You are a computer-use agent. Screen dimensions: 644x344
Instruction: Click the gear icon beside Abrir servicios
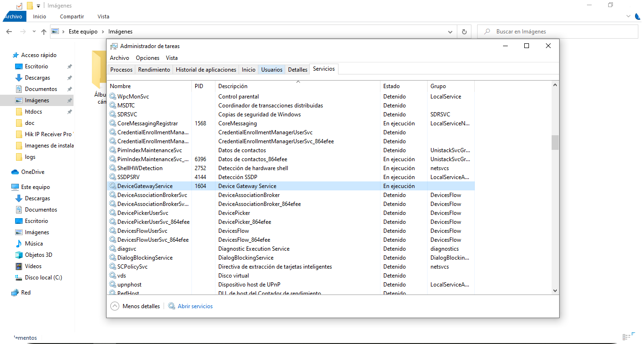[x=172, y=306]
